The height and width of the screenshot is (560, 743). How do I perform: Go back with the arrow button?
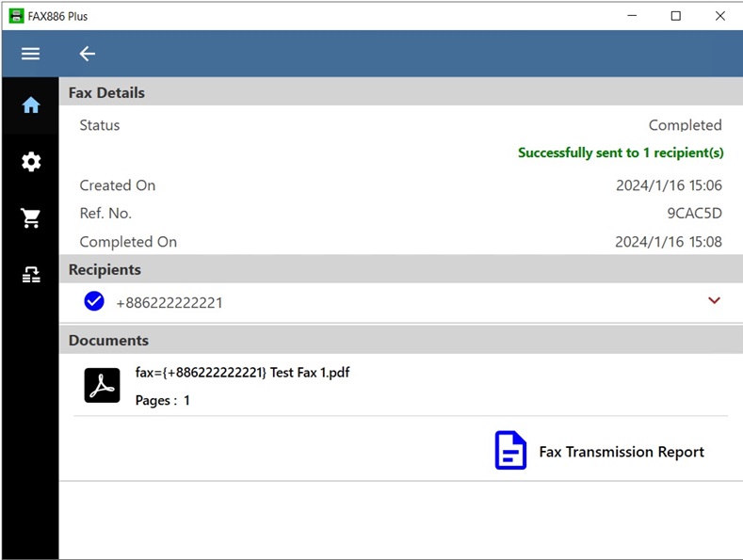(88, 54)
